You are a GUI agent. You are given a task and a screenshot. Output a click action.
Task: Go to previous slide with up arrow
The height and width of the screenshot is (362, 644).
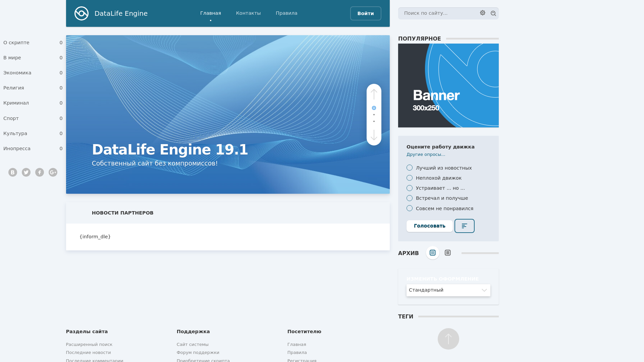tap(374, 94)
